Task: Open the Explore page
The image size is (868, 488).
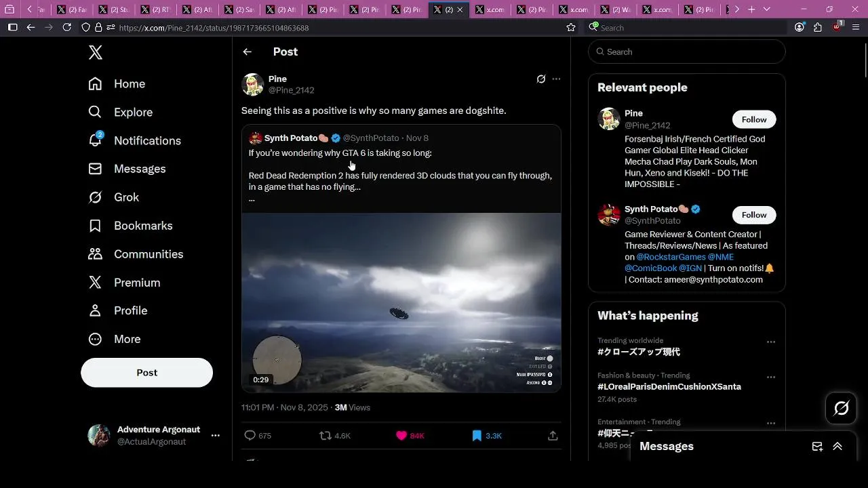Action: pos(121,113)
